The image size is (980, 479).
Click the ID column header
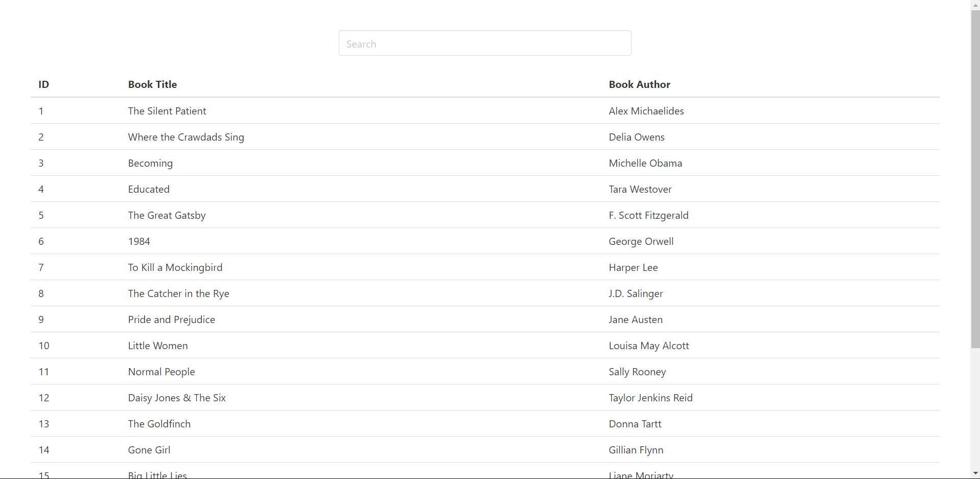tap(43, 84)
